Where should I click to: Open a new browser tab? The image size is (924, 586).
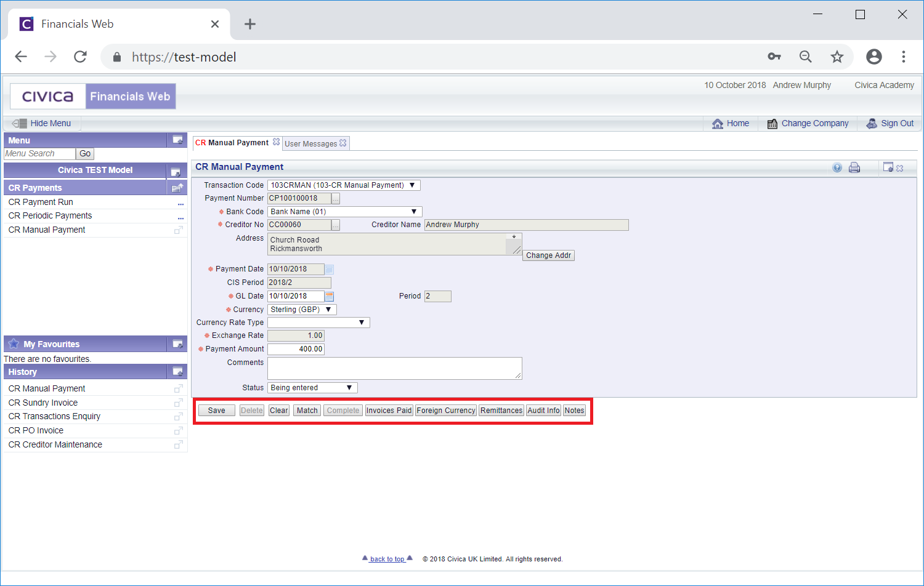click(249, 24)
